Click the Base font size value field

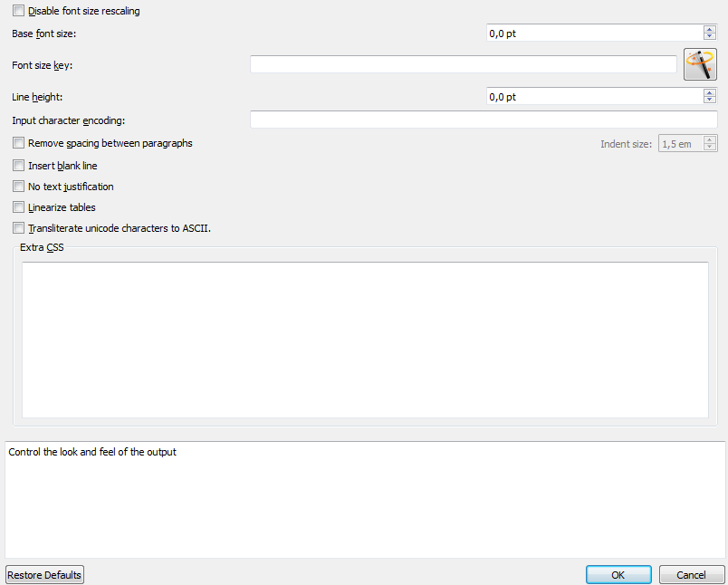coord(595,33)
